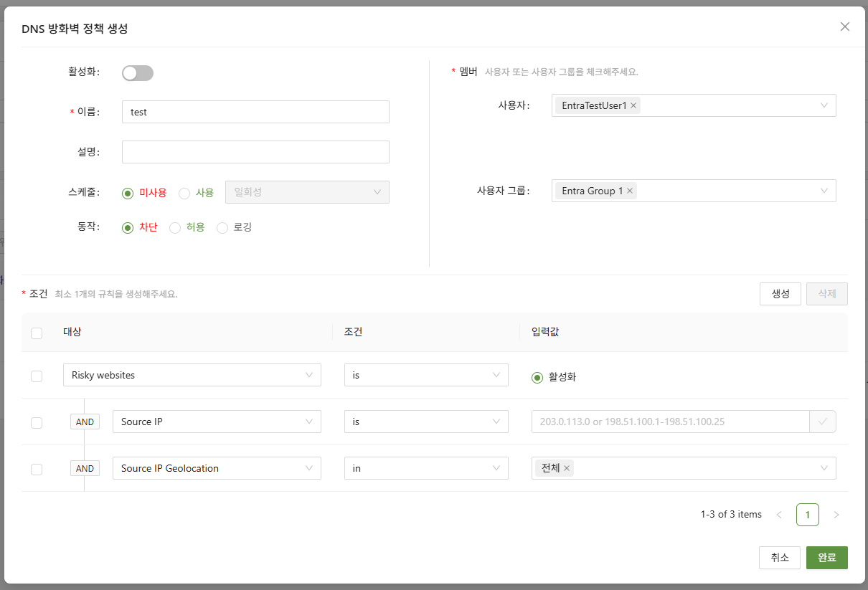
Task: Click the 생성 button to add rule
Action: 780,294
